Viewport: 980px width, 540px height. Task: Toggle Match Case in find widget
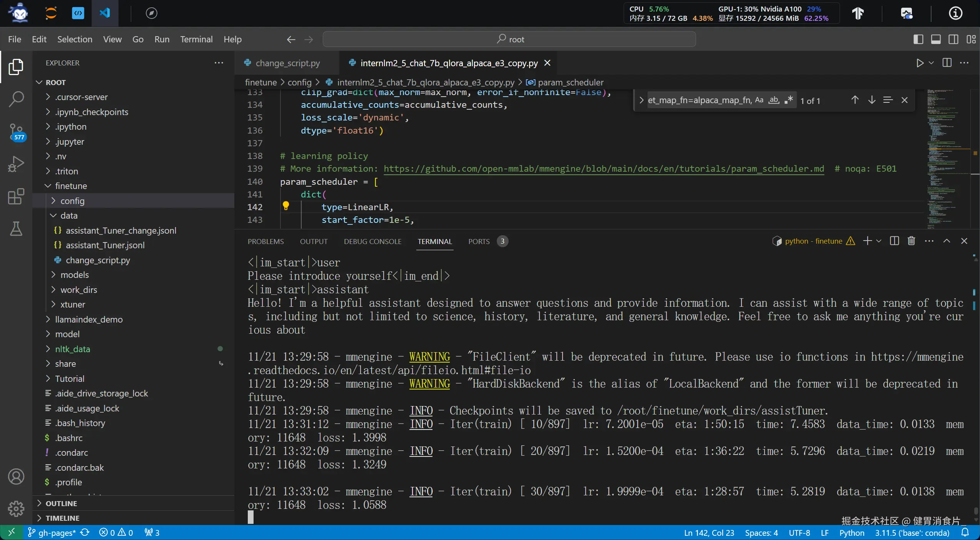point(759,100)
